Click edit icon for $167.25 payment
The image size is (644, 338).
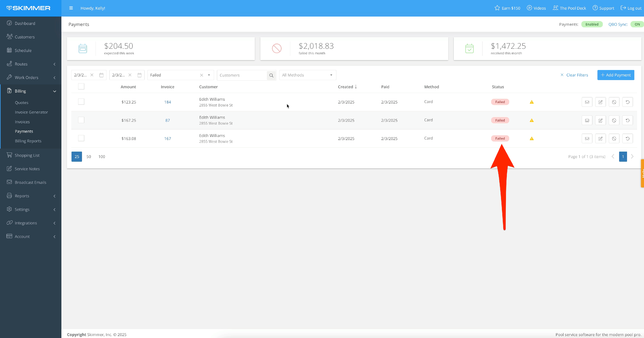point(600,120)
